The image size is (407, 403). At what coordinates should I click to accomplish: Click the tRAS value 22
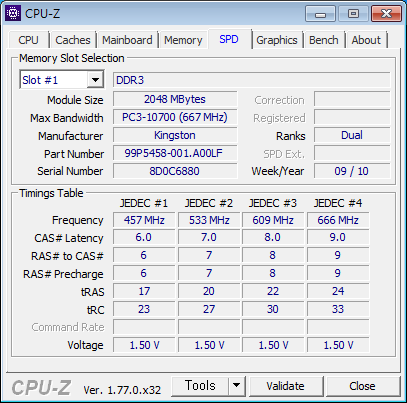click(x=273, y=291)
